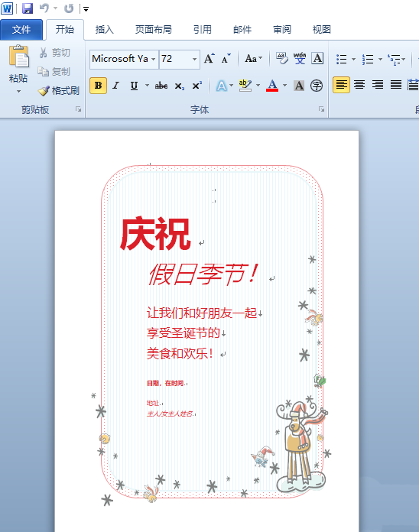The height and width of the screenshot is (532, 419).
Task: Click the character border A icon
Action: [317, 58]
